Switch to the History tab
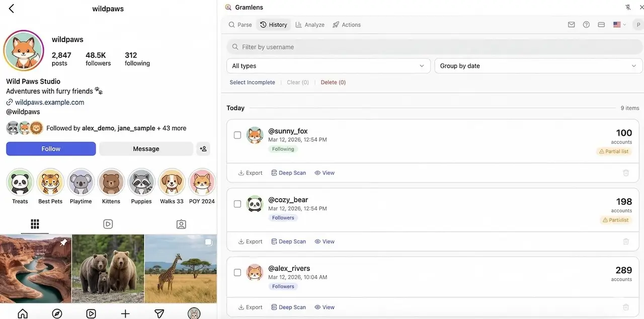This screenshot has width=644, height=319. coord(273,24)
